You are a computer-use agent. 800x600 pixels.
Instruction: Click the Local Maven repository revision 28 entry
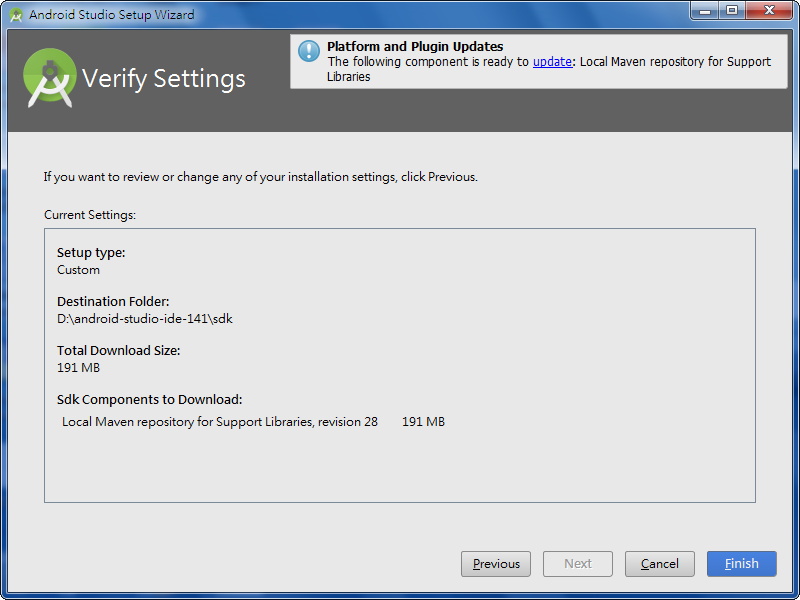coord(219,422)
